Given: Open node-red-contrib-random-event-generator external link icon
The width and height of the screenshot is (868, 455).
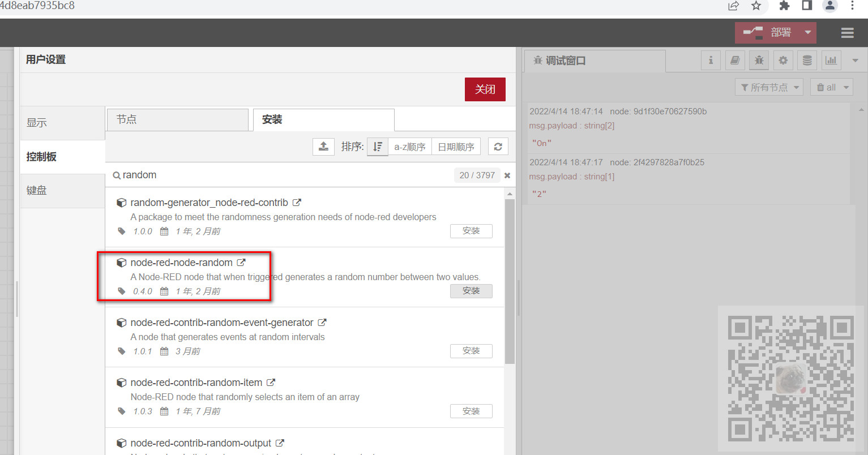Looking at the screenshot, I should click(x=322, y=323).
